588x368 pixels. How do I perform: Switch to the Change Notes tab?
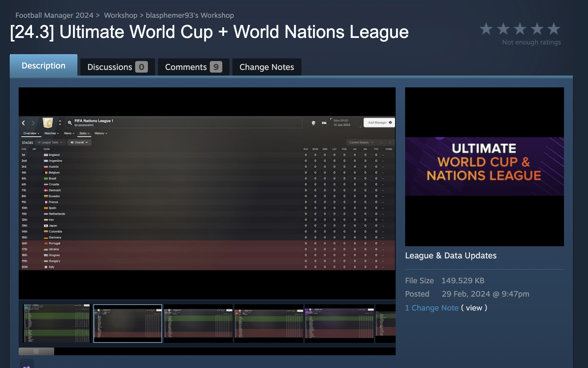267,67
